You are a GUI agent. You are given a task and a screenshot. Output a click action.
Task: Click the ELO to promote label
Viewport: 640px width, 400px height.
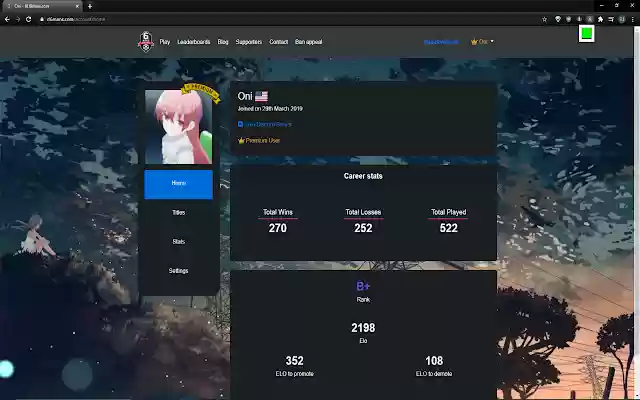point(294,374)
